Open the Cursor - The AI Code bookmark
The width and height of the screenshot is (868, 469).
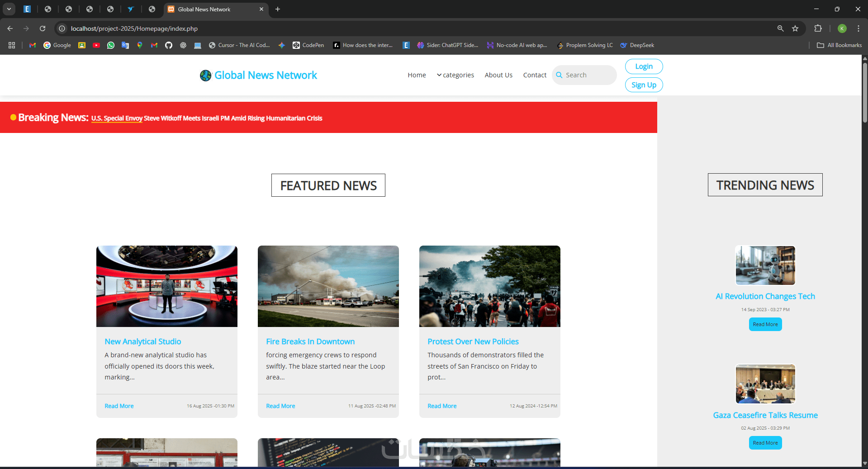pos(239,45)
